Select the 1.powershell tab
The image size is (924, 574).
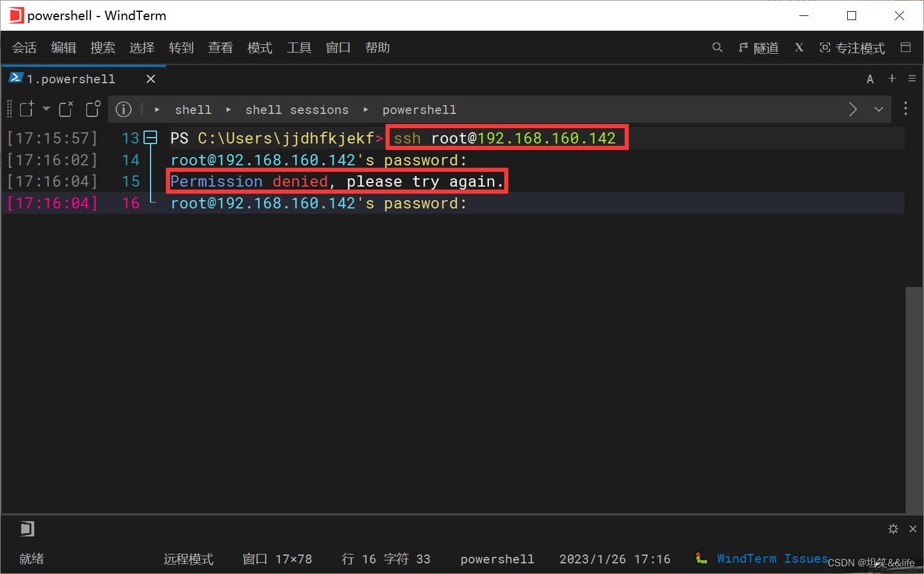[71, 79]
